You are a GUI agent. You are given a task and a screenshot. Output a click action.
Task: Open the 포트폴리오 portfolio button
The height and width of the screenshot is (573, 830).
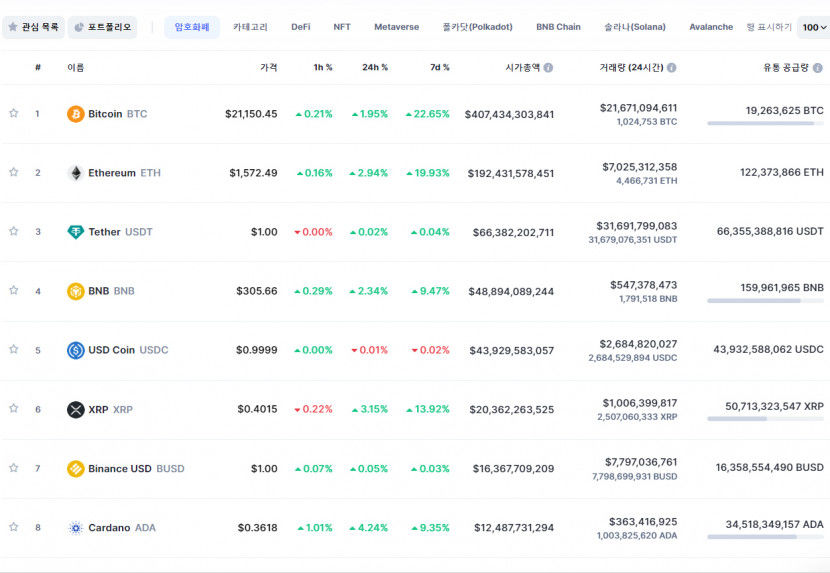[103, 27]
